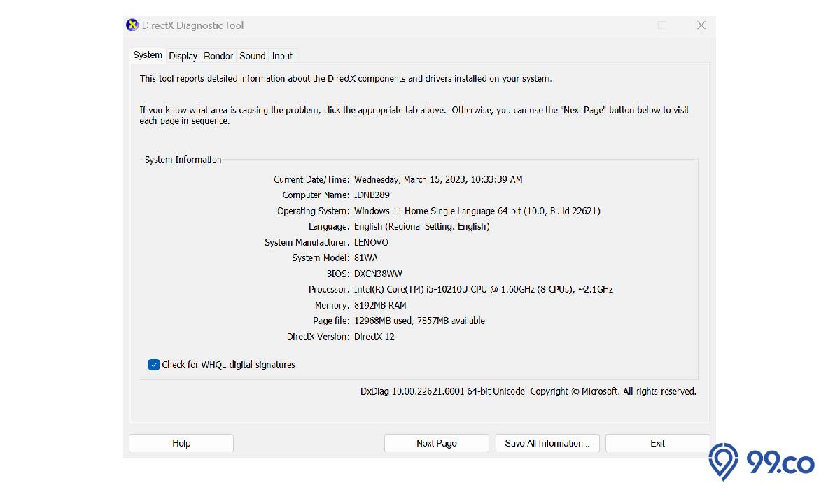Select system model 81WA
This screenshot has height=504, width=840.
pyautogui.click(x=366, y=258)
